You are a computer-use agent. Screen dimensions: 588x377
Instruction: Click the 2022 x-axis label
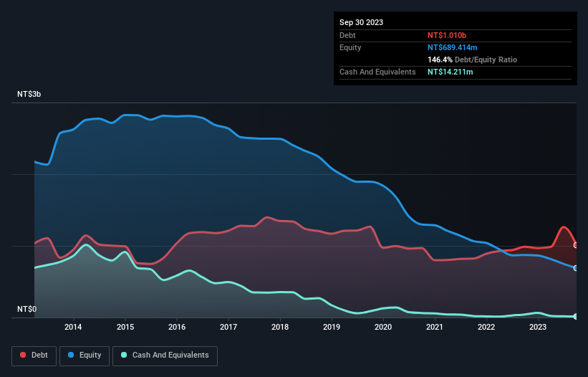(486, 327)
